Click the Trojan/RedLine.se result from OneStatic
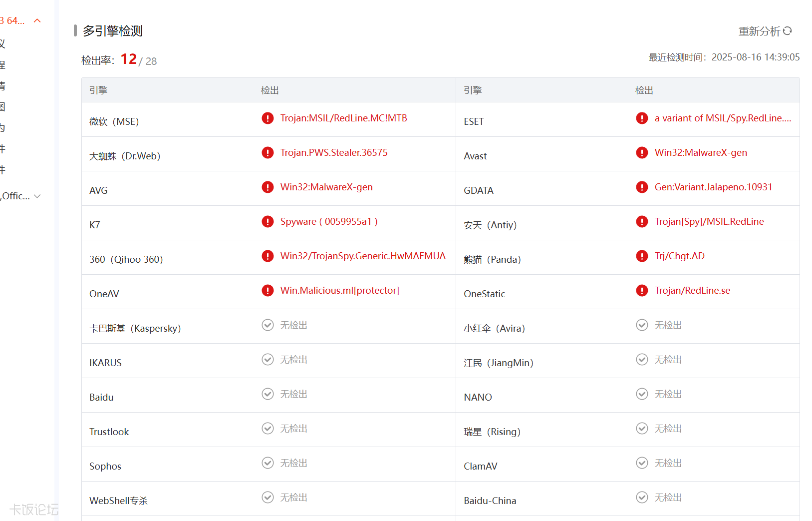 [x=692, y=291]
